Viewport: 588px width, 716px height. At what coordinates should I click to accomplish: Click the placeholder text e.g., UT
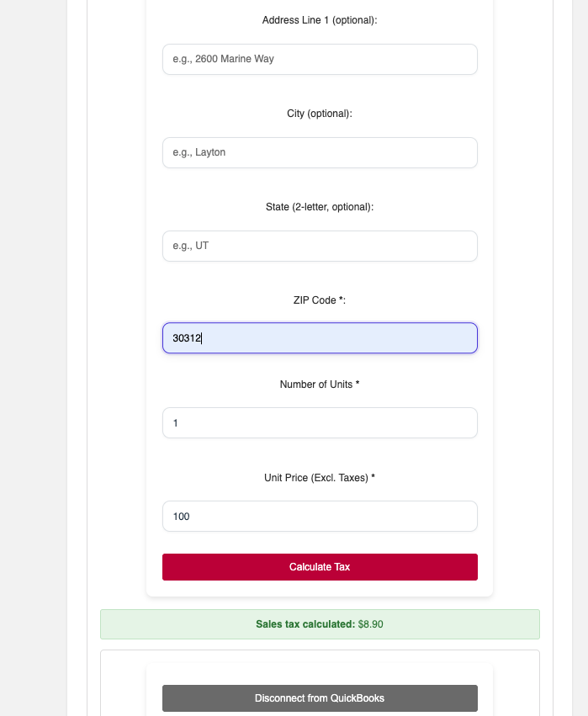(x=187, y=246)
